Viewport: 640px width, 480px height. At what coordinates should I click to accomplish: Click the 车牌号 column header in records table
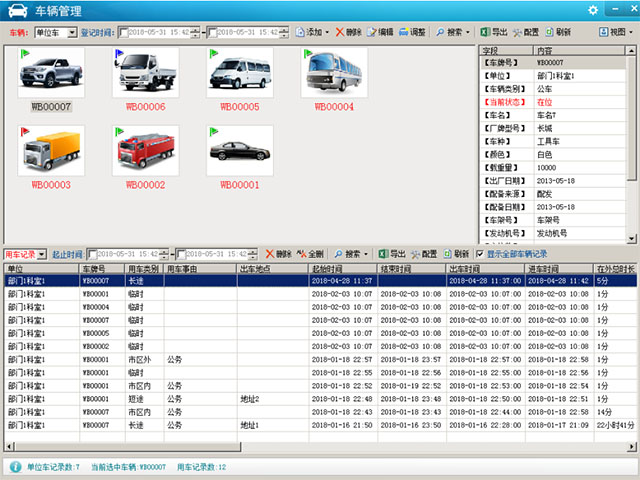click(94, 269)
